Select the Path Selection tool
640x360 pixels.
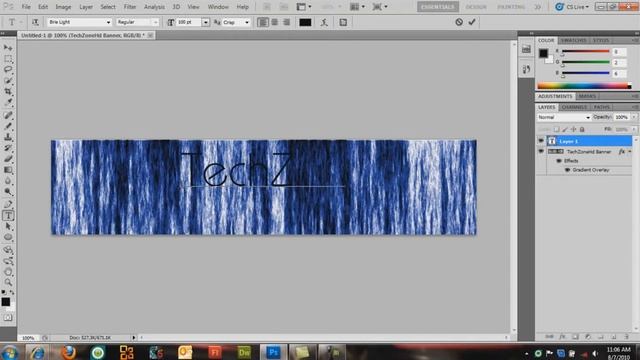8,227
